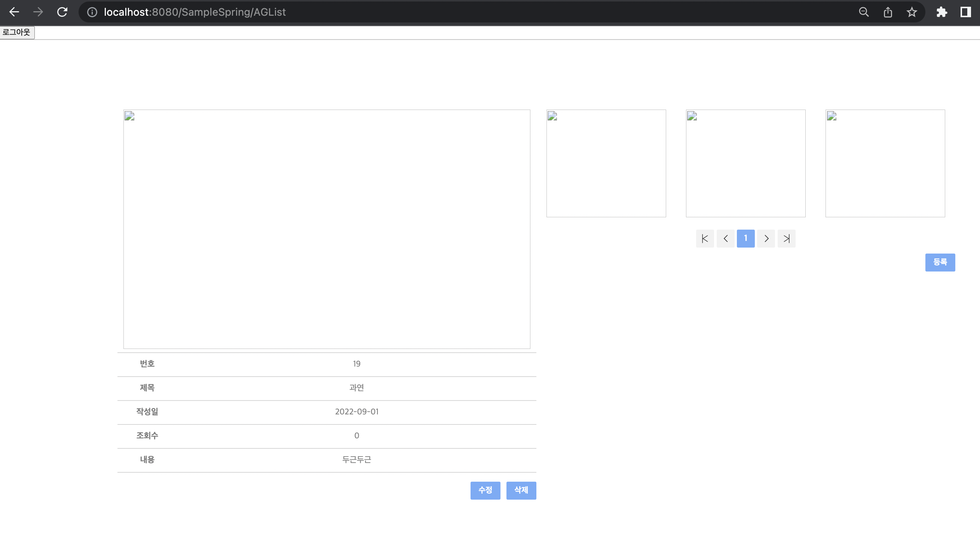Click the 등록 register button
Viewport: 980px width, 546px height.
[x=940, y=262]
